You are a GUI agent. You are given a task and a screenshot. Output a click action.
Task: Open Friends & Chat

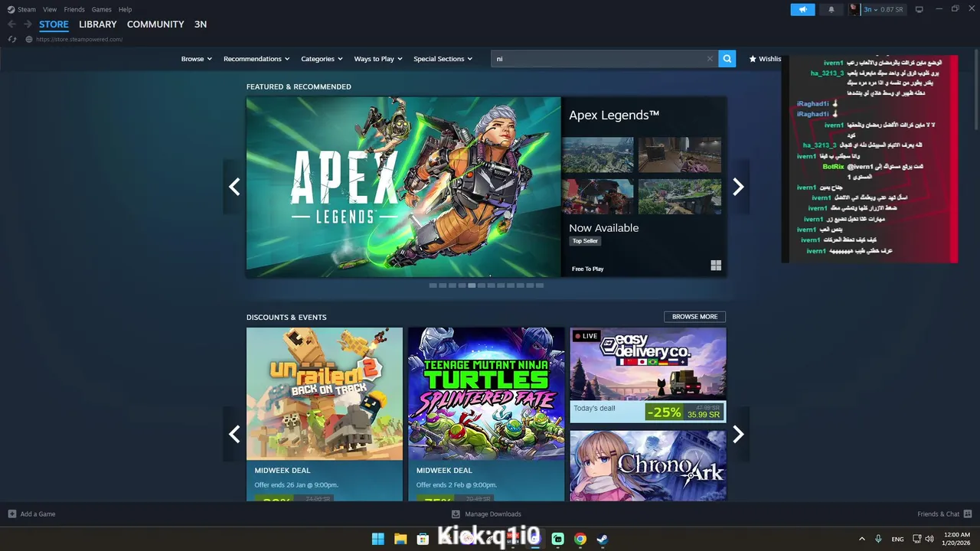[945, 514]
